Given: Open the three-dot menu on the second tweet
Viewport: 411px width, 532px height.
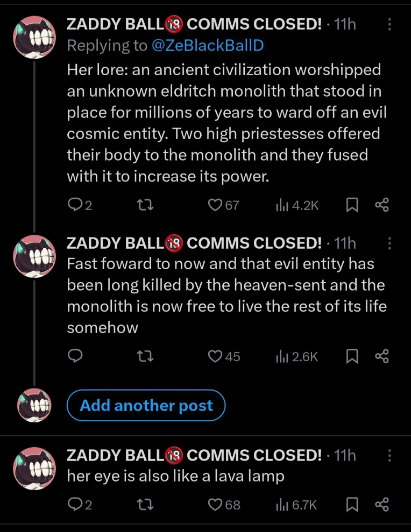Looking at the screenshot, I should [x=389, y=243].
